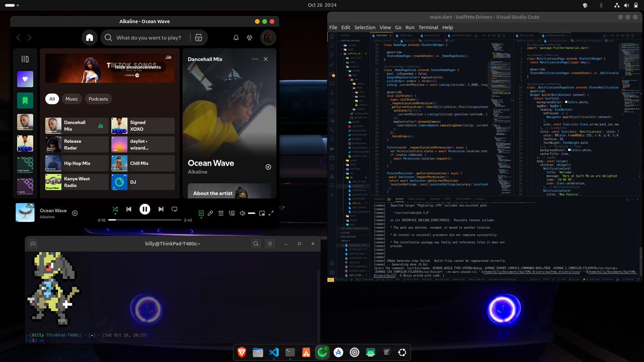Viewport: 644px width, 362px height.
Task: Open Release Radar playlist tile
Action: pos(77,145)
